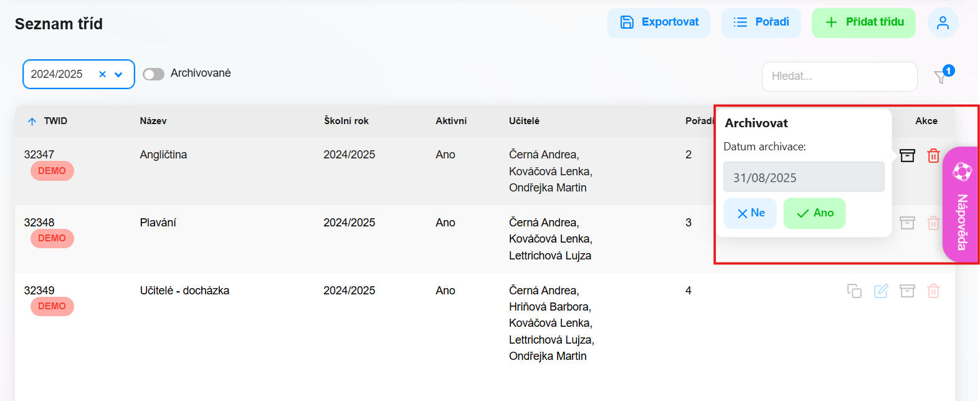
Task: Click trash icon in Plavání row
Action: (933, 223)
